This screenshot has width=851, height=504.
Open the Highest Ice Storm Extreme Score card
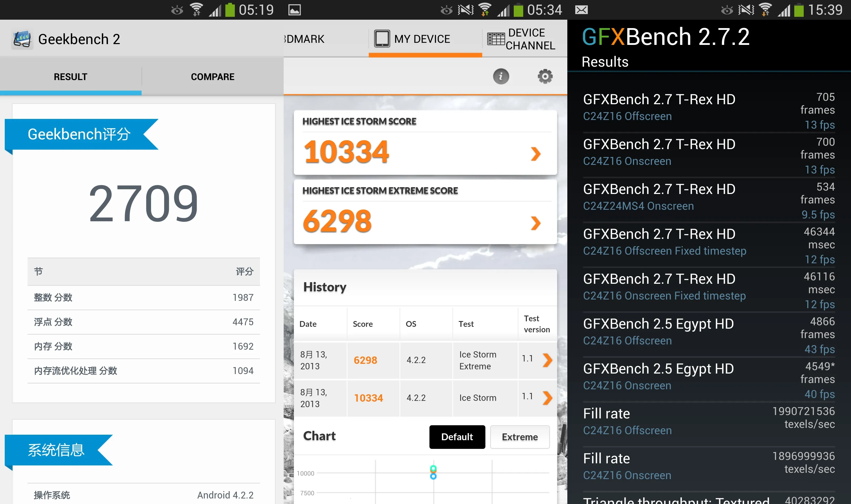[x=425, y=212]
